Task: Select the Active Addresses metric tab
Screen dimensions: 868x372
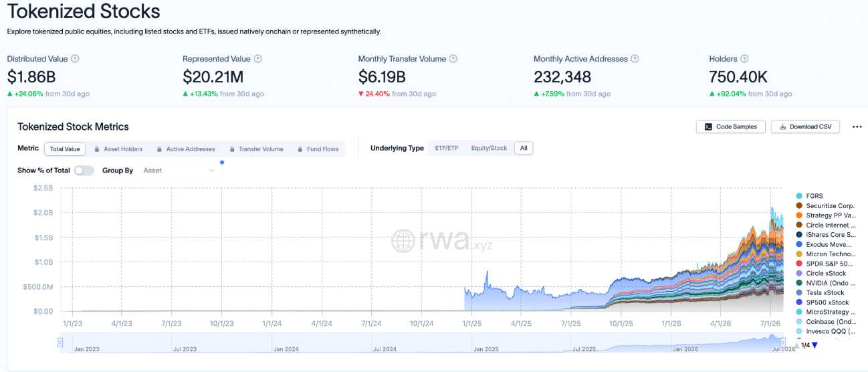Action: (x=187, y=149)
